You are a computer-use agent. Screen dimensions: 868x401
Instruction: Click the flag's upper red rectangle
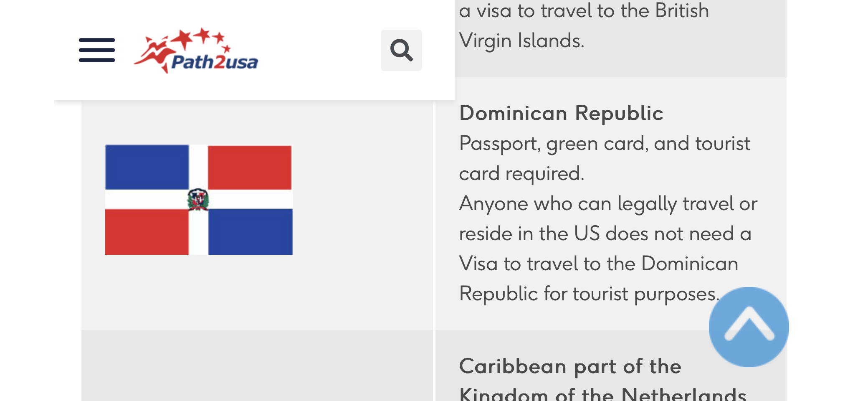[250, 167]
